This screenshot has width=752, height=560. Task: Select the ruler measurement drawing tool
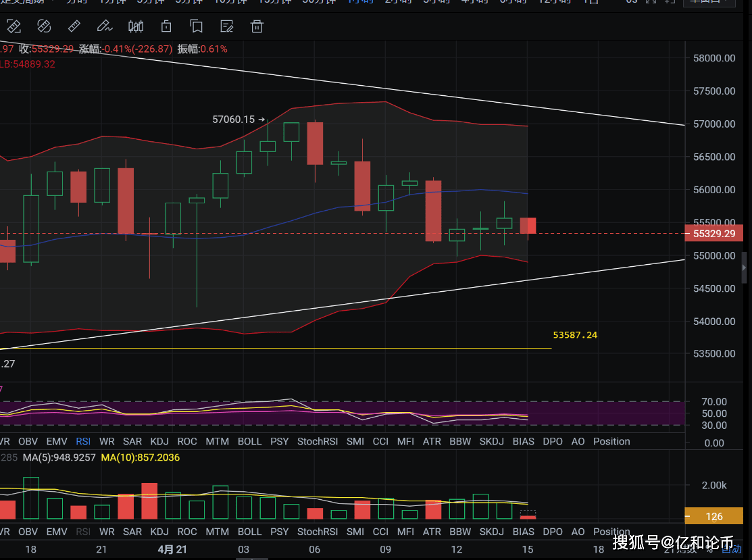pos(74,27)
